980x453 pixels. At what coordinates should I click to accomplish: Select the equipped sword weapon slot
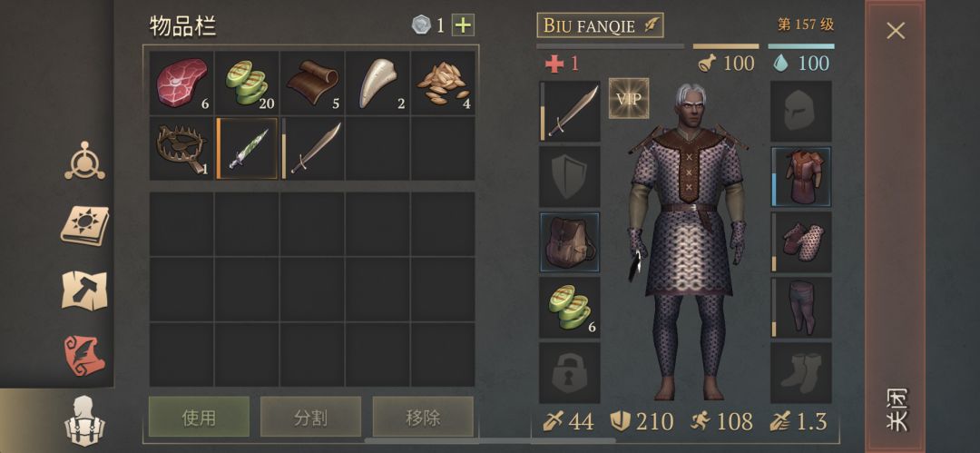[x=569, y=112]
